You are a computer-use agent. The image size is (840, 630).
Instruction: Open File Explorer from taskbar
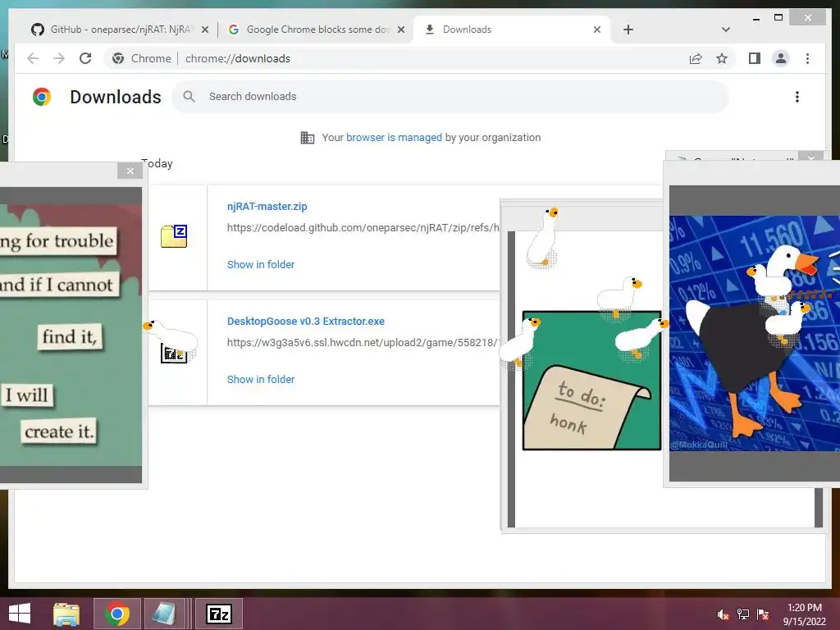(66, 614)
